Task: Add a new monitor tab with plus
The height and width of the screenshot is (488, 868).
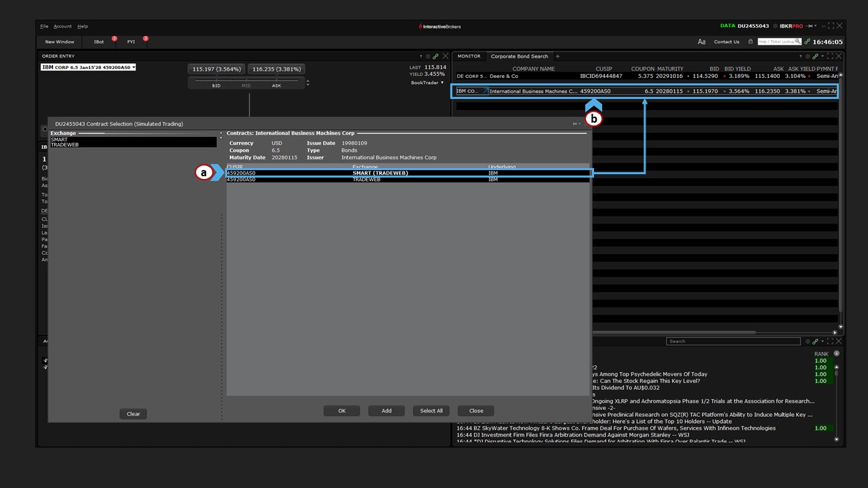Action: (x=557, y=56)
